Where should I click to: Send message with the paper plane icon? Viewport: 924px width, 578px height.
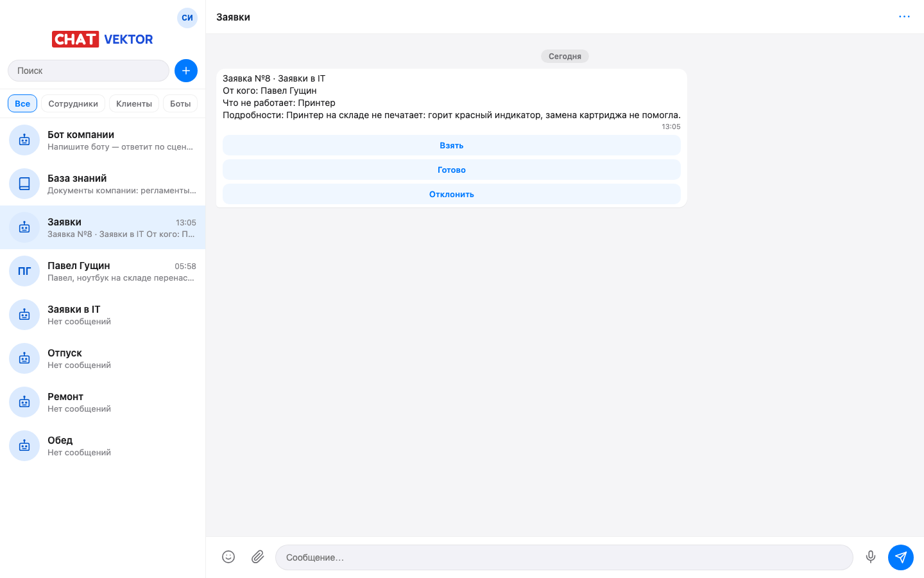pyautogui.click(x=901, y=557)
